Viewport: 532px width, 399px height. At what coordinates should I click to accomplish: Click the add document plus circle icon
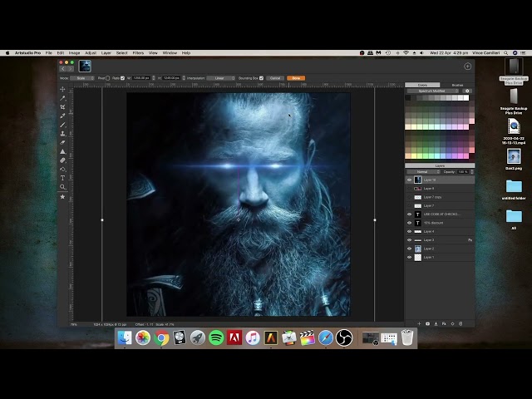point(467,66)
